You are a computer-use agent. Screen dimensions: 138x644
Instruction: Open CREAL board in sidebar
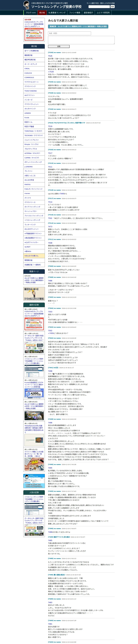click(x=34, y=68)
